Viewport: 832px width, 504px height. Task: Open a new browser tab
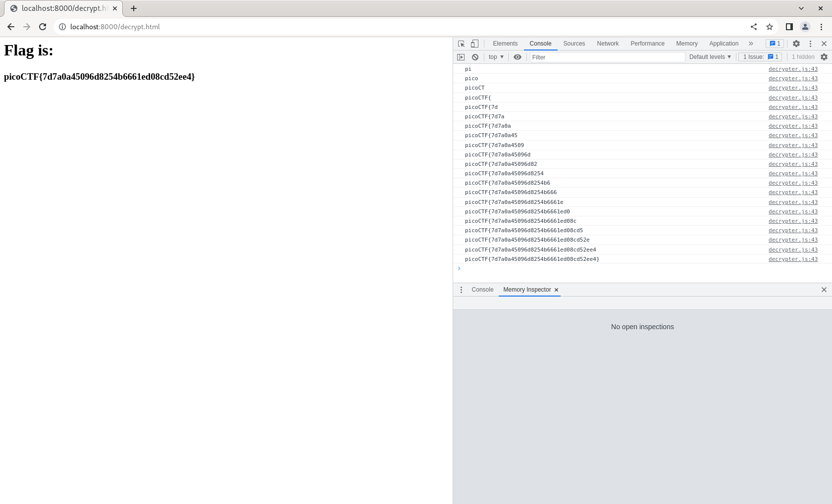pyautogui.click(x=134, y=8)
